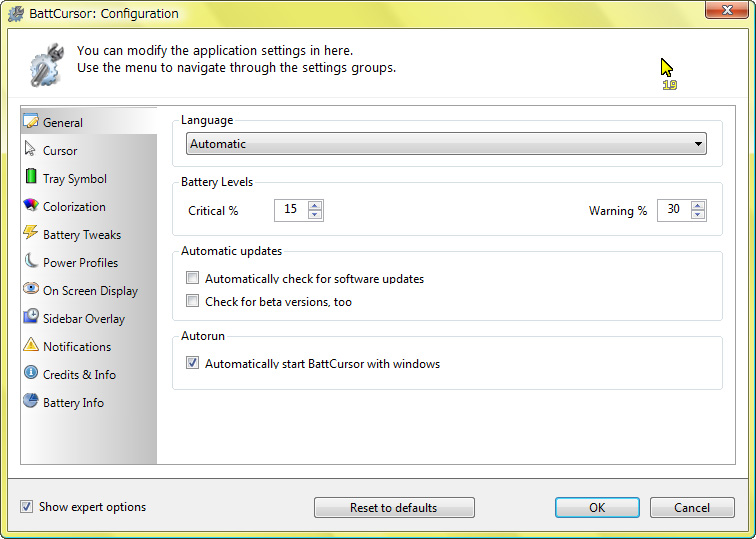The height and width of the screenshot is (539, 756).
Task: Click the Notifications warning triangle icon
Action: 31,344
